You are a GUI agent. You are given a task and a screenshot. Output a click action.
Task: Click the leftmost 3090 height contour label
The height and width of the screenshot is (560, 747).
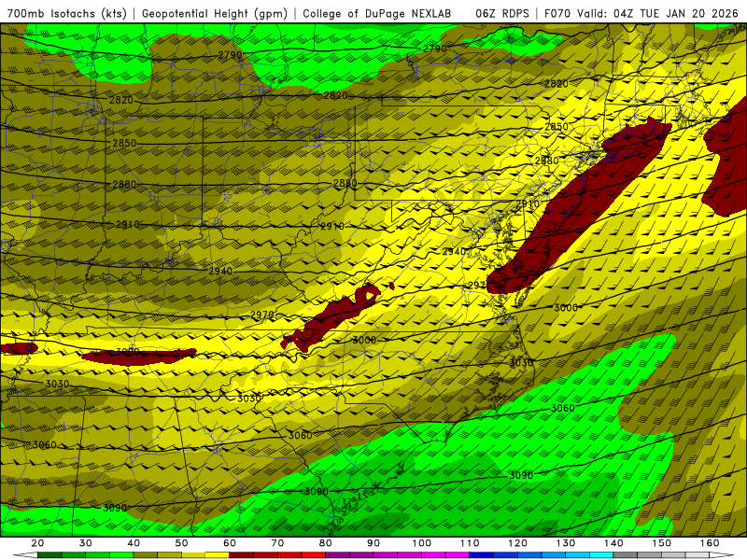coord(115,508)
